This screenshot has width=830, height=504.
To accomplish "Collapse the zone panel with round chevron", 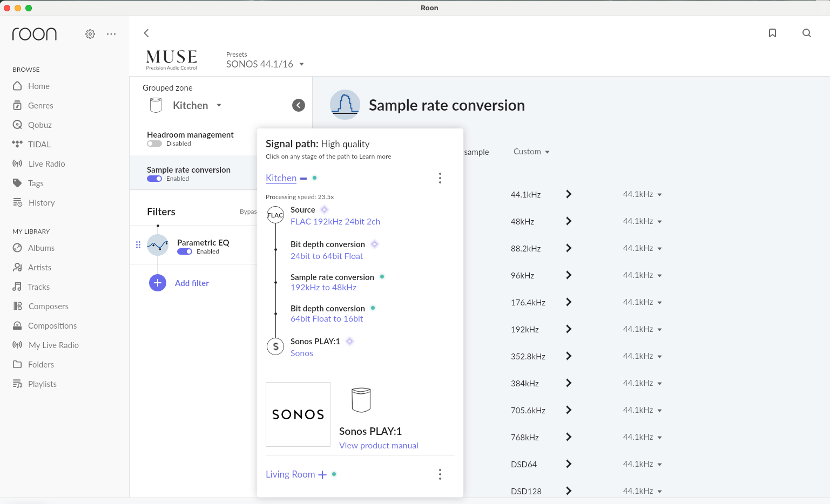I will (299, 105).
